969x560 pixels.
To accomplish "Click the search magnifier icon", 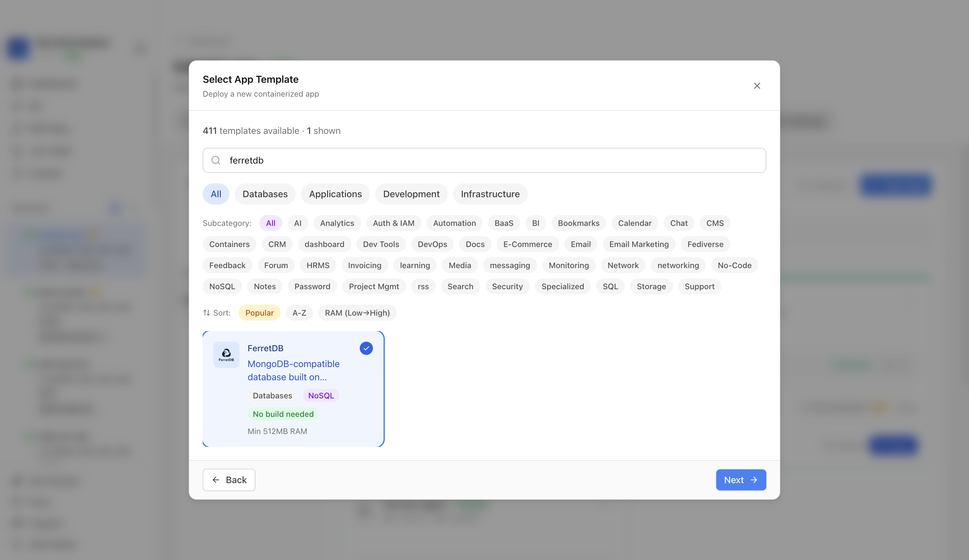I will coord(216,160).
